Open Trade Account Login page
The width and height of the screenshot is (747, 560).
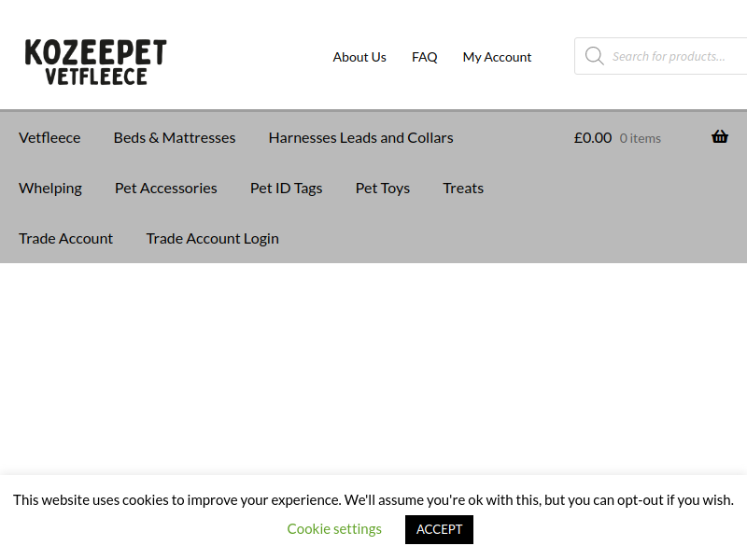(212, 238)
